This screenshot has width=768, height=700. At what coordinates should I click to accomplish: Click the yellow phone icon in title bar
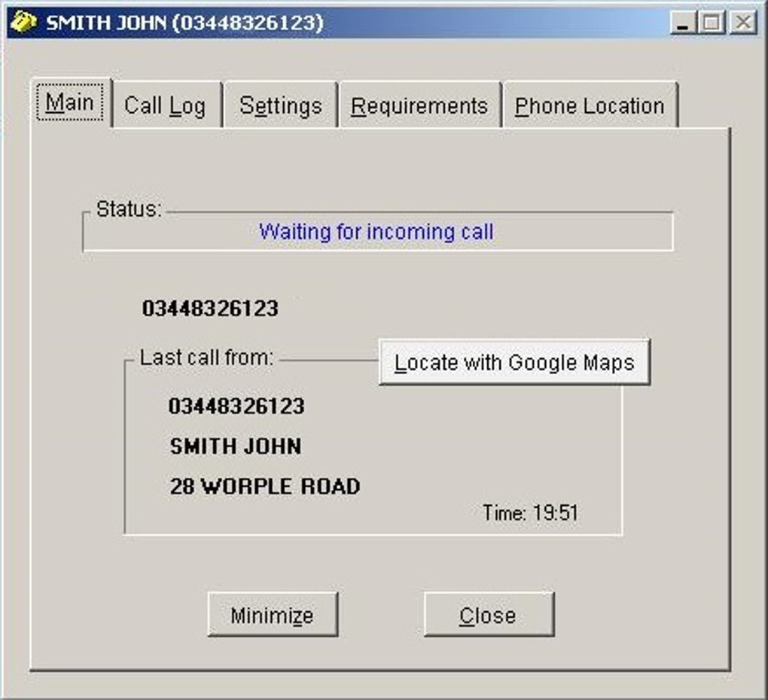coord(23,22)
